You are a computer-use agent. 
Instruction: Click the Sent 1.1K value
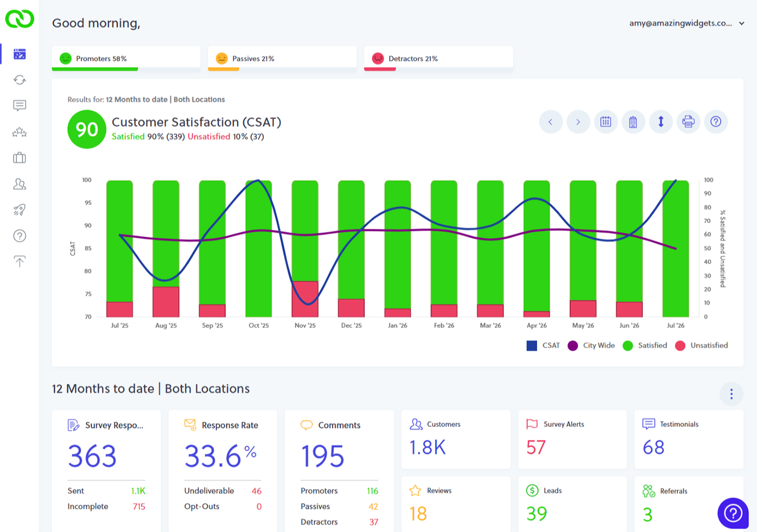(x=138, y=491)
